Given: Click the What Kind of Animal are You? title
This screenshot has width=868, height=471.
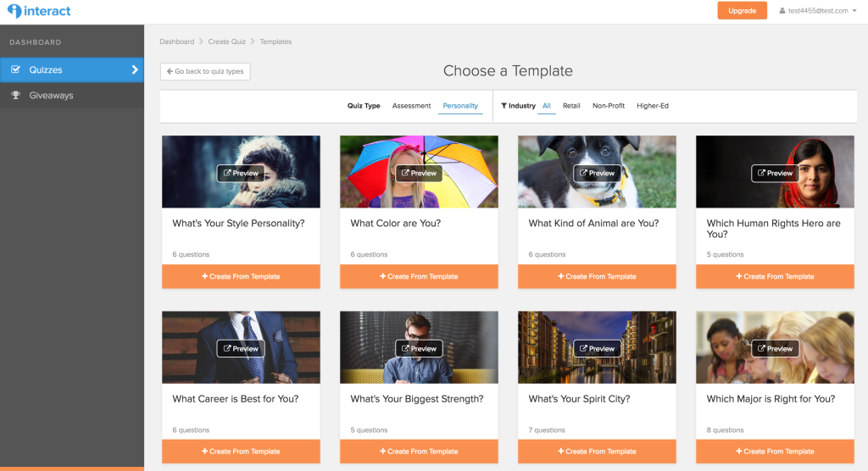Looking at the screenshot, I should pyautogui.click(x=593, y=224).
